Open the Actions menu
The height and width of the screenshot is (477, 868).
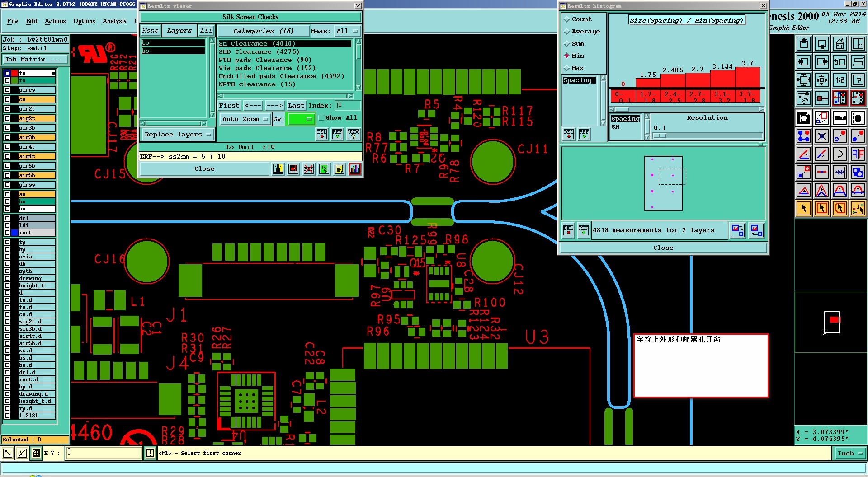click(x=55, y=21)
